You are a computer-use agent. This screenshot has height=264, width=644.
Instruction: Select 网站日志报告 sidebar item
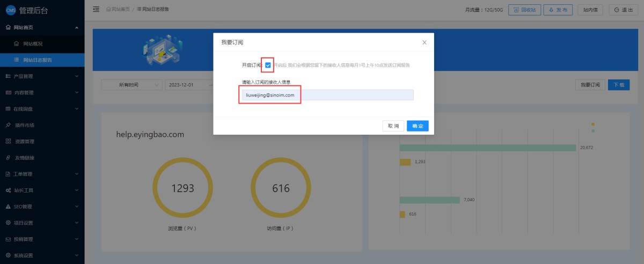pyautogui.click(x=42, y=60)
